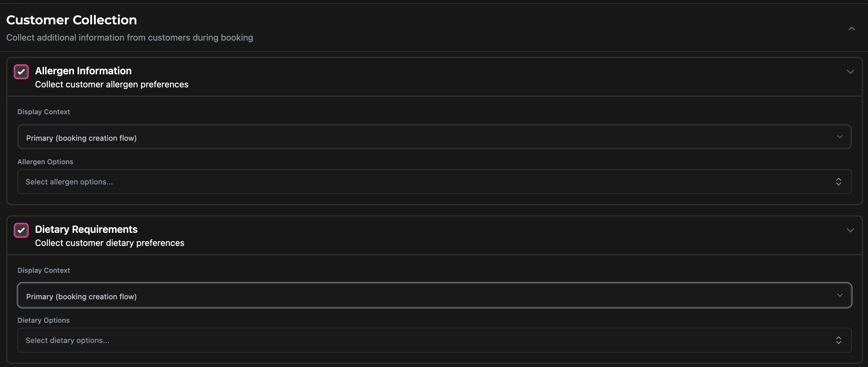The width and height of the screenshot is (868, 367).
Task: Open the 'Select allergen options...' combo box
Action: point(434,182)
